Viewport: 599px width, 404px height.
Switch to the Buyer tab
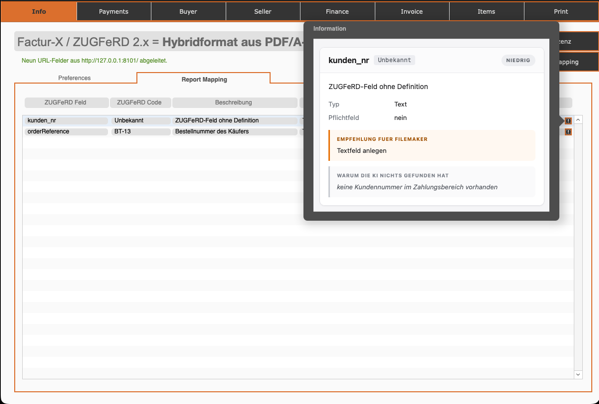coord(188,11)
